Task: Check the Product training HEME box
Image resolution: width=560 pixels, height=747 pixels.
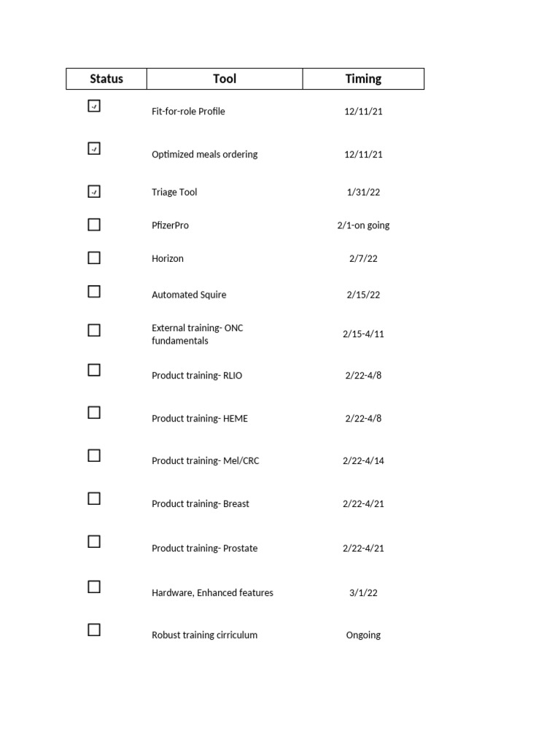Action: (94, 413)
